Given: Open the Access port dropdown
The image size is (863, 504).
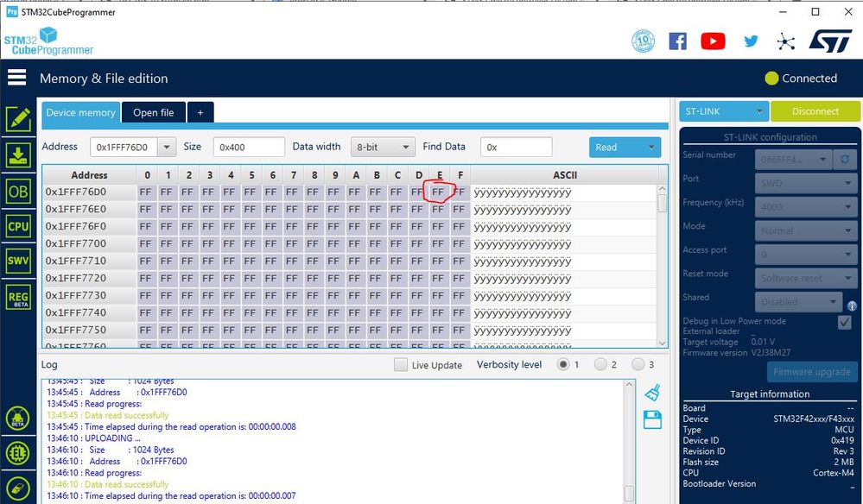Looking at the screenshot, I should tap(806, 255).
